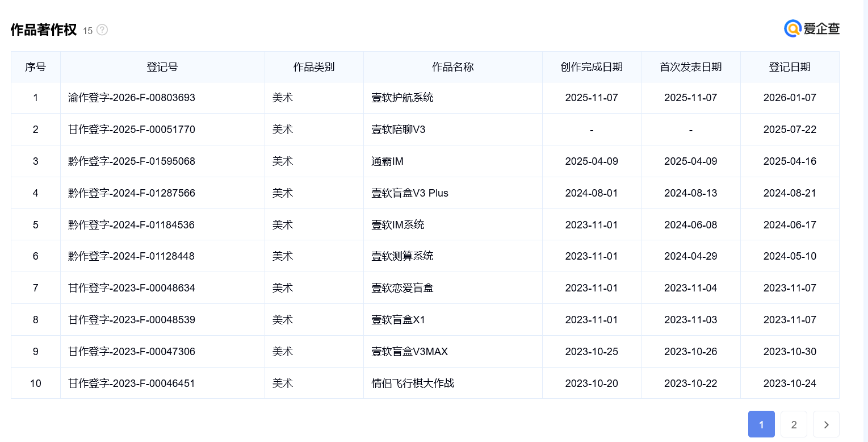
Task: Click the 登记日期 column header
Action: click(x=790, y=66)
